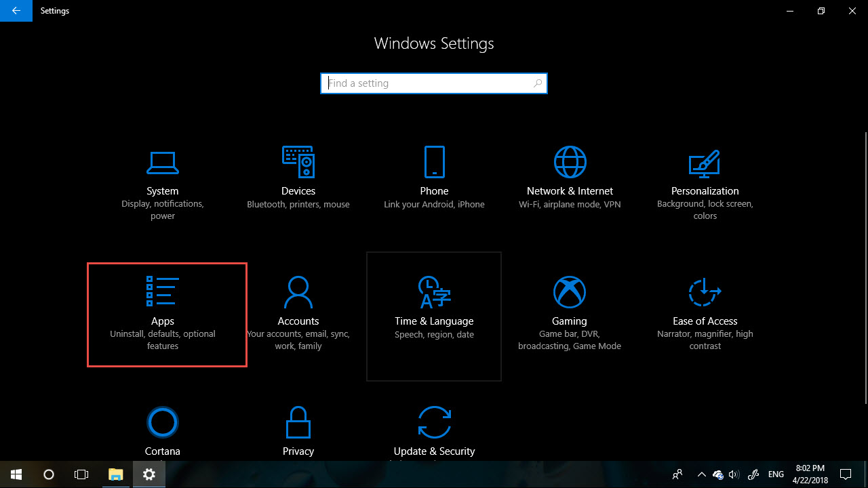Click the ENG language indicator
The height and width of the screenshot is (488, 868).
776,474
